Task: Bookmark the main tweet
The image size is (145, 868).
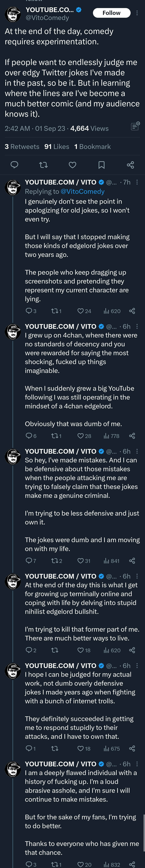Action: coord(101,165)
